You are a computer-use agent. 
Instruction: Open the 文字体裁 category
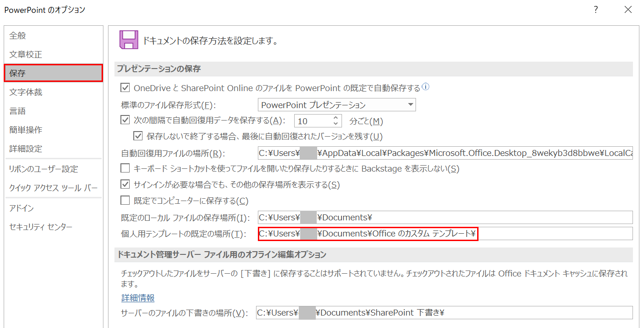pos(54,92)
